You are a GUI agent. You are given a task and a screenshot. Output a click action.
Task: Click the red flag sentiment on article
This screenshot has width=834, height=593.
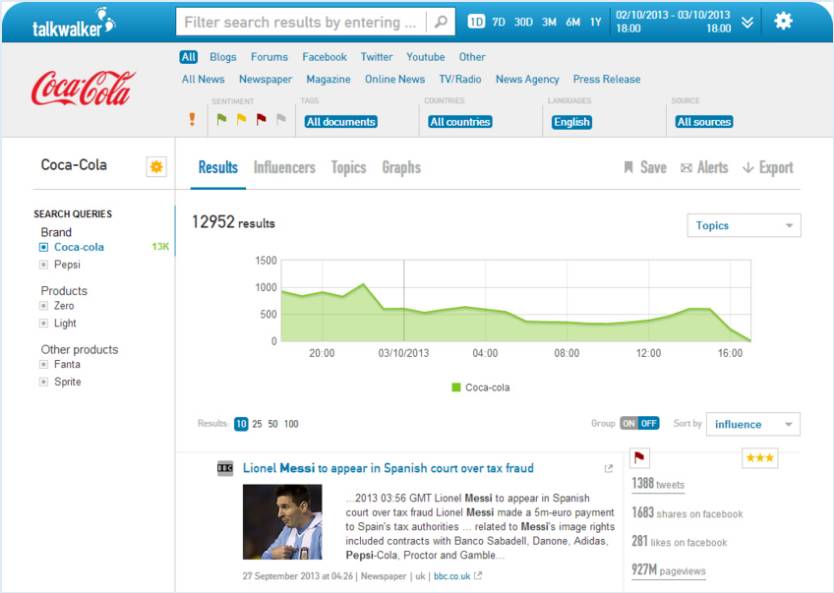coord(639,457)
